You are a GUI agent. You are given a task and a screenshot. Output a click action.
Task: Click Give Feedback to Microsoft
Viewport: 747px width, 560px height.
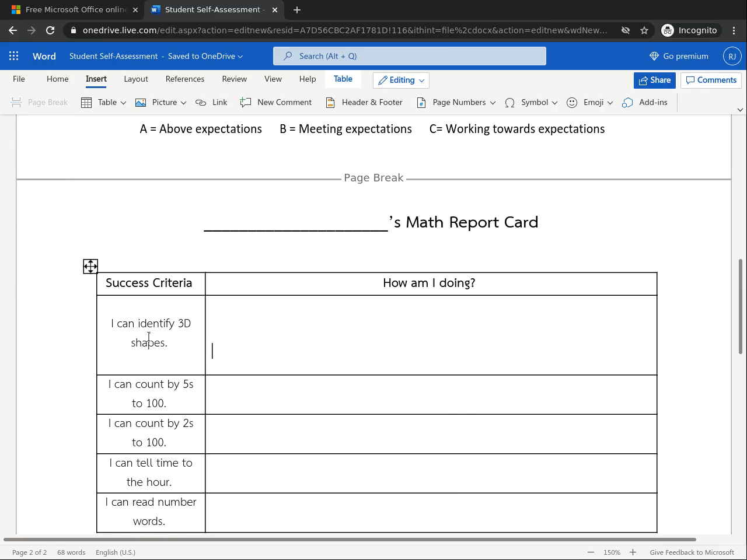coord(692,552)
